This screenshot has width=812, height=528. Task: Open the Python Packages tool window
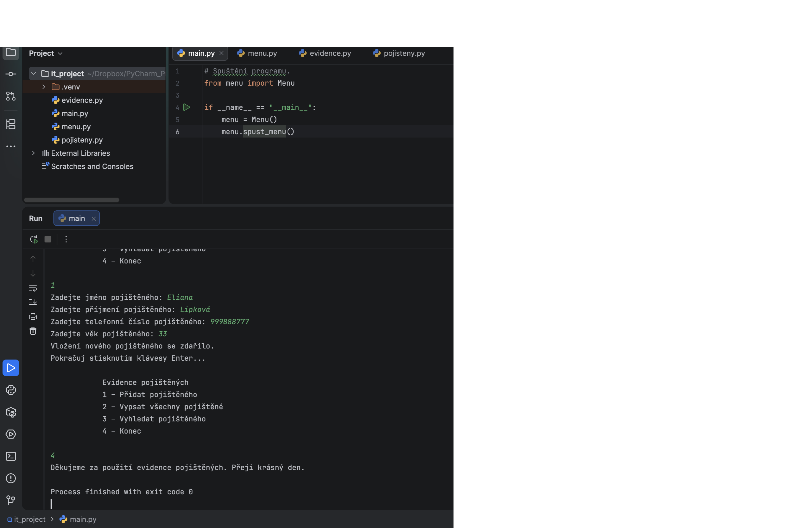pos(11,412)
